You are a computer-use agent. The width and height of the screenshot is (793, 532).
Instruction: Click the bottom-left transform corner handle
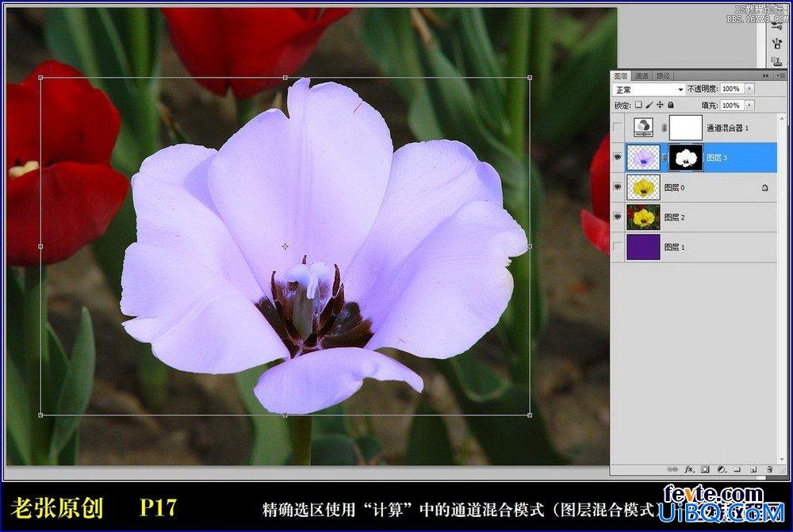point(40,415)
